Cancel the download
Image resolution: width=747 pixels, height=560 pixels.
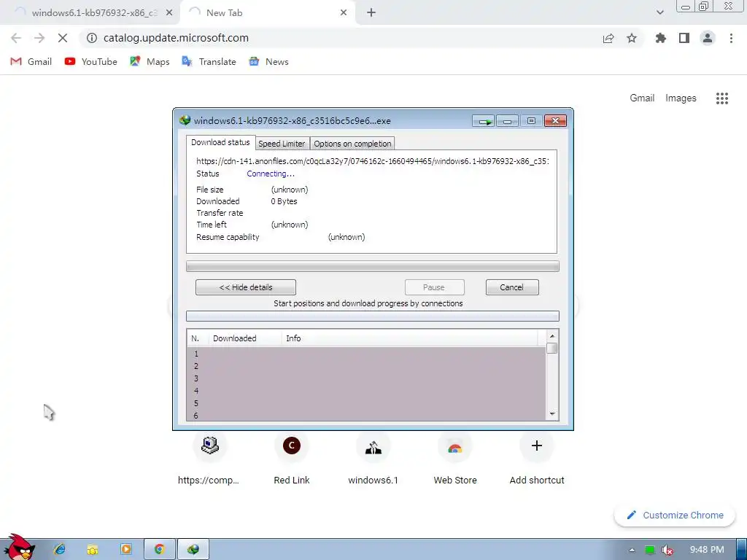point(512,287)
